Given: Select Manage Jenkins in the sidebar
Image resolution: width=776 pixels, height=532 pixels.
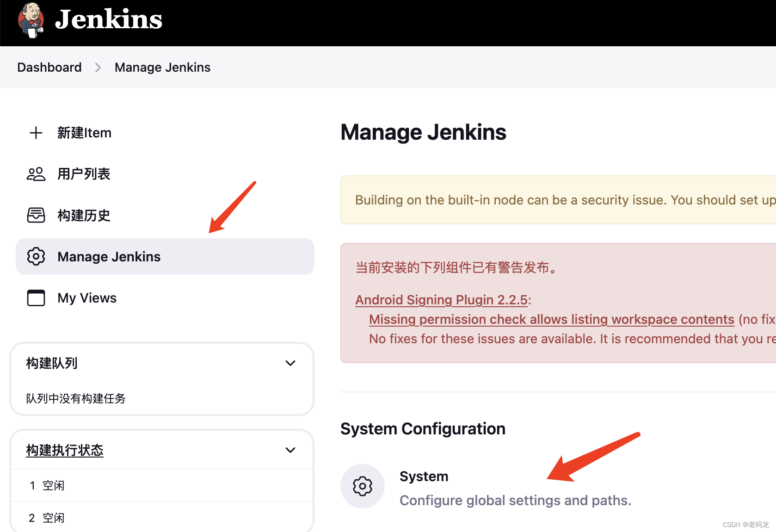Looking at the screenshot, I should pos(165,256).
